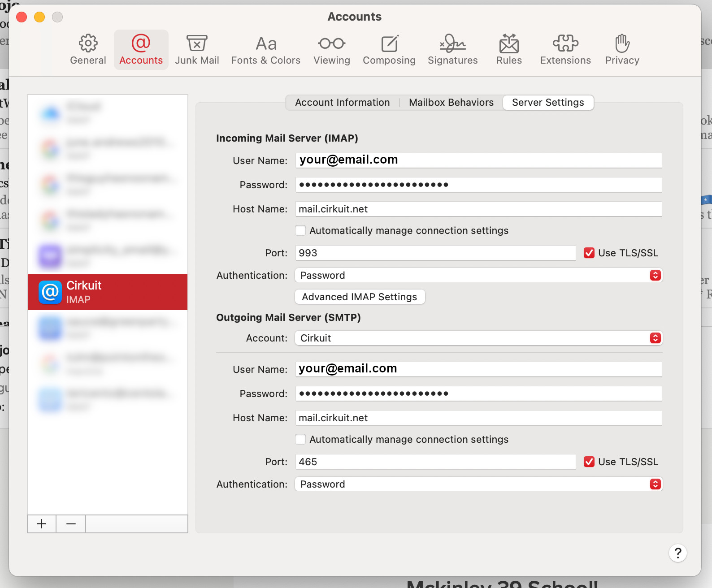Open the Signatures preferences pane
This screenshot has height=588, width=712.
[453, 49]
